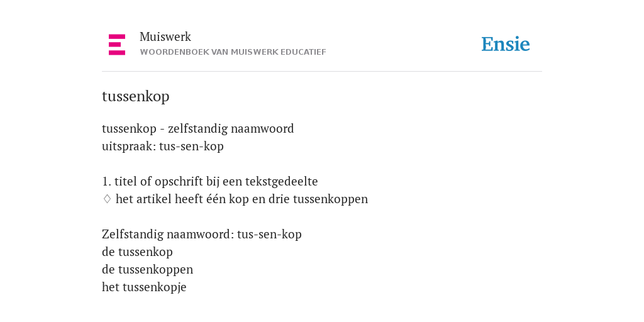Viewport: 644px width, 322px height.
Task: Click the Woordenboek van Muiswerk Educatief subtitle
Action: click(x=233, y=52)
